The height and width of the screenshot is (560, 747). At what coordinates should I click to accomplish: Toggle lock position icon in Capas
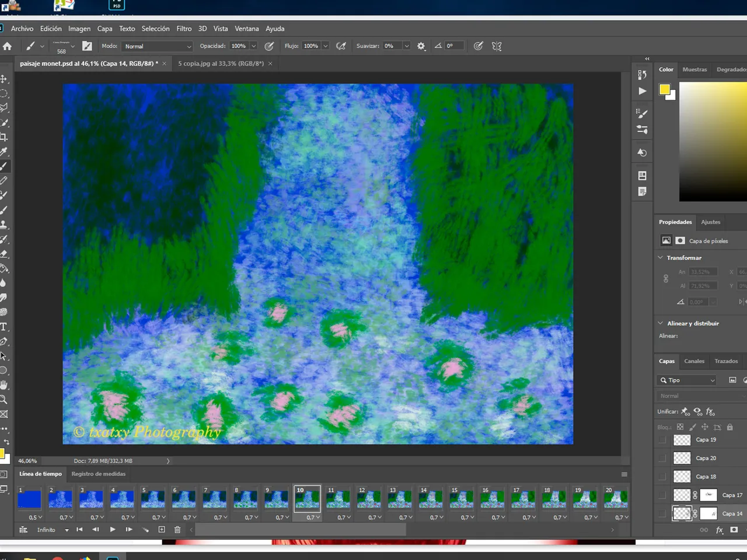click(705, 427)
